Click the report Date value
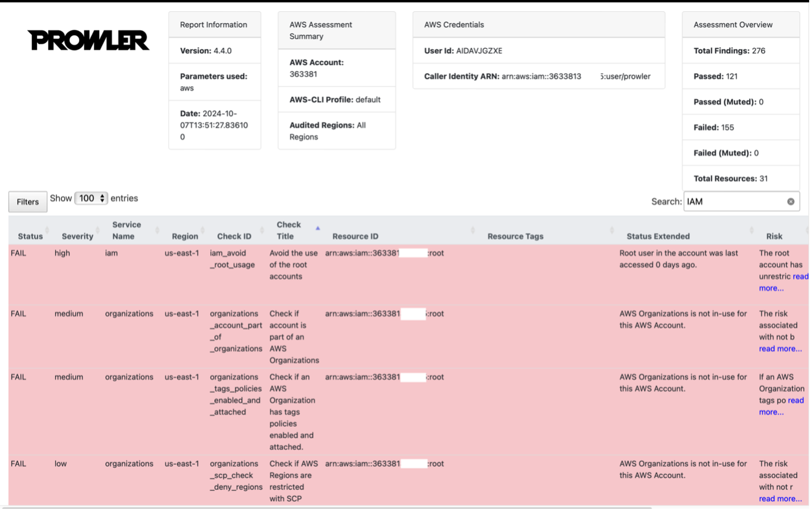Screen dimensions: 812x510 [214, 125]
